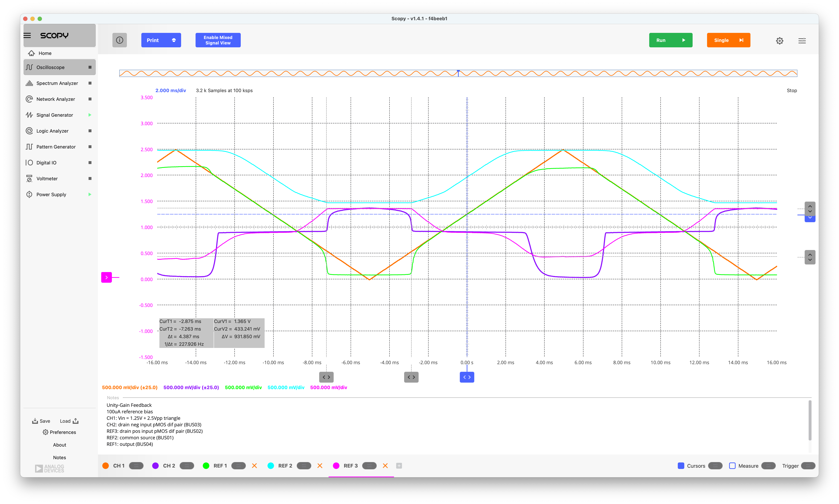Click the Network Analyzer icon
The image size is (839, 504).
(29, 99)
